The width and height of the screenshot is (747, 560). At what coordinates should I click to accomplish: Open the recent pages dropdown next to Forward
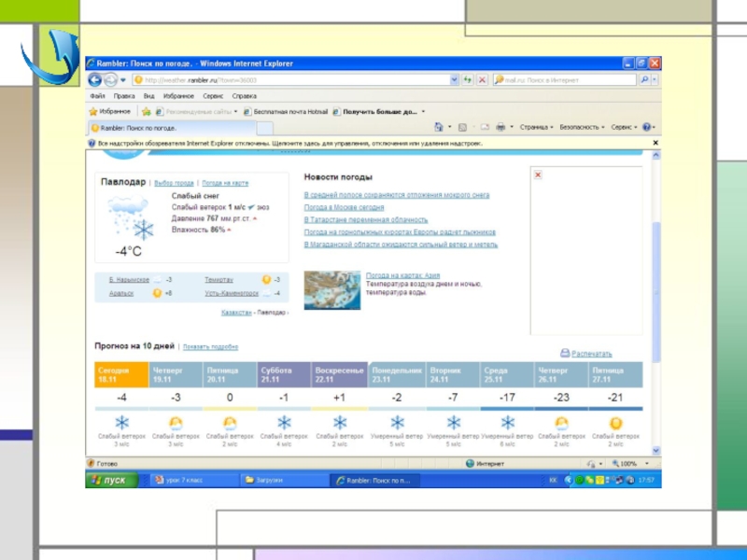(x=123, y=80)
